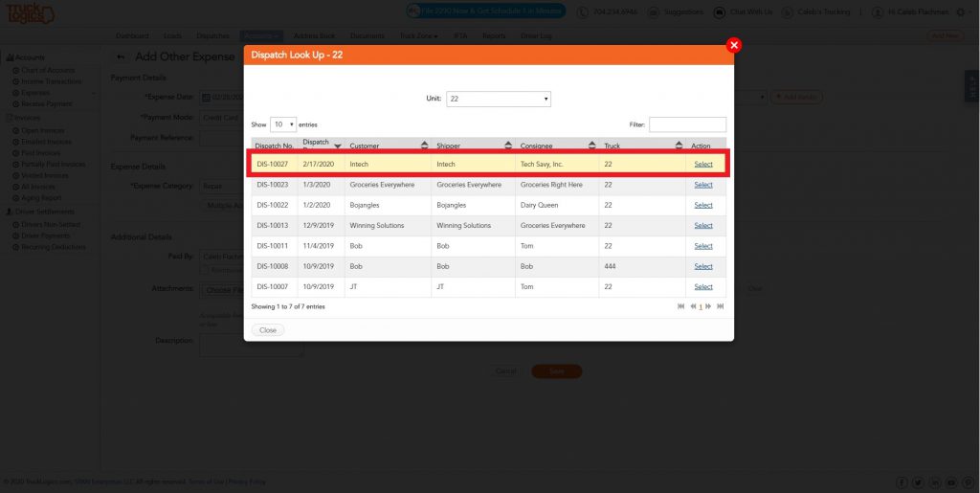Select dispatch DIS-10023 via Select link
The height and width of the screenshot is (493, 980).
click(703, 185)
